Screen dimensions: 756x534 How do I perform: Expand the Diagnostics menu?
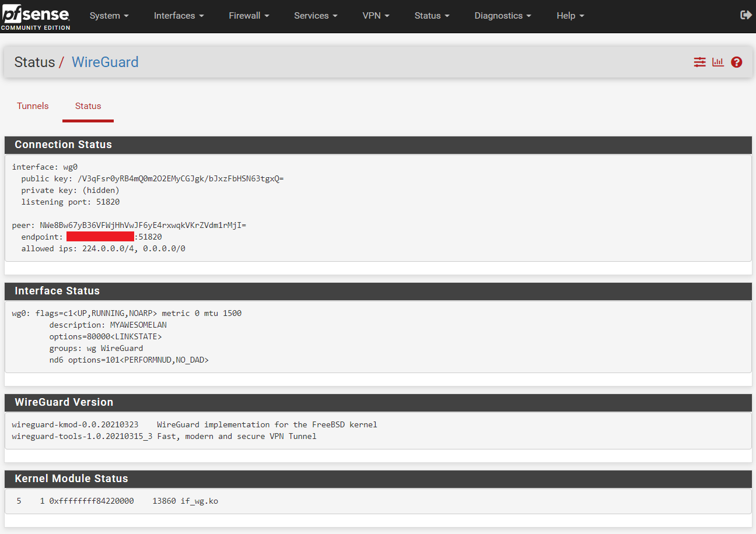(x=503, y=16)
